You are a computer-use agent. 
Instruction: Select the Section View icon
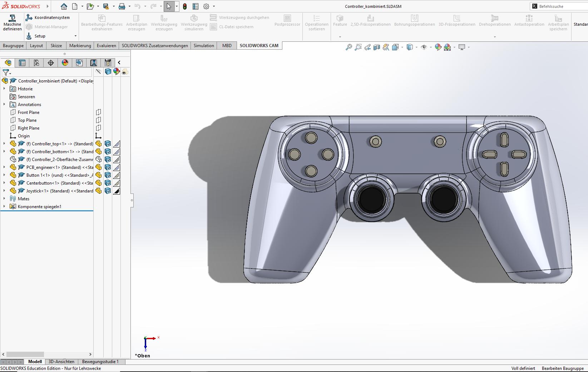coord(377,47)
